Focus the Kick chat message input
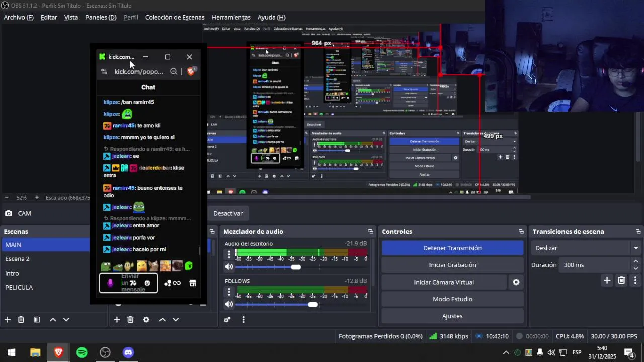 tap(129, 283)
